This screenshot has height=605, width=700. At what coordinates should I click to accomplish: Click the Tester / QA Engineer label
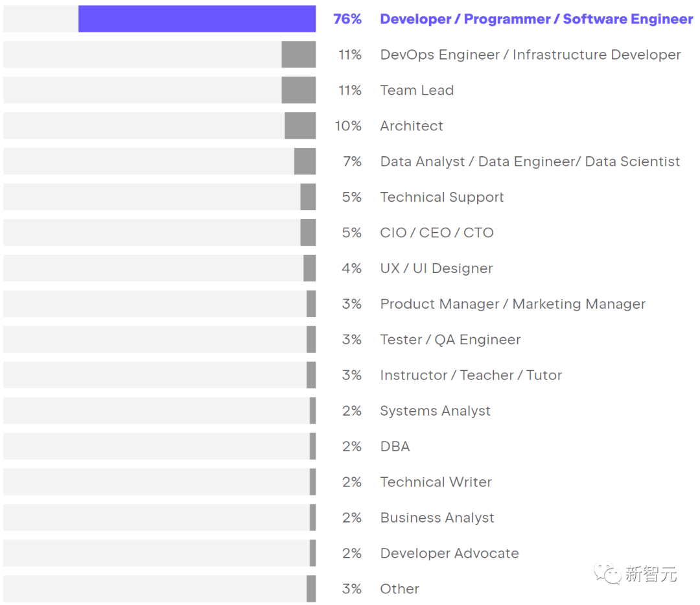point(450,340)
